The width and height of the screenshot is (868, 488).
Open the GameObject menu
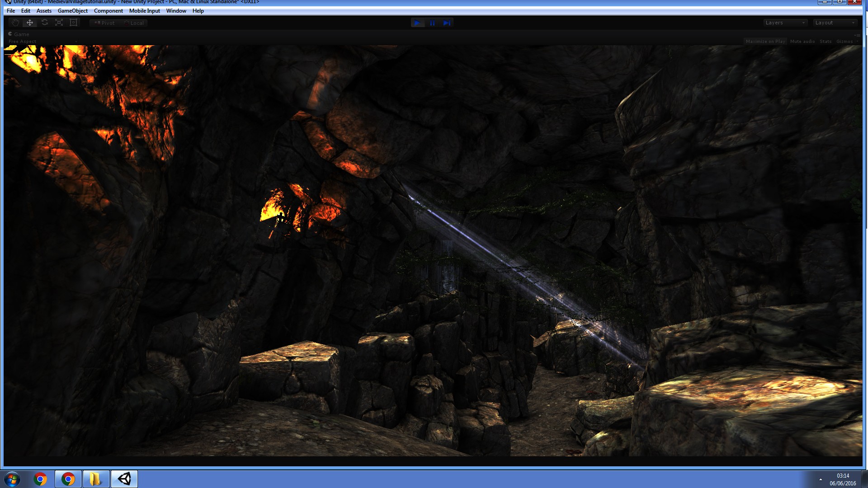(x=73, y=11)
